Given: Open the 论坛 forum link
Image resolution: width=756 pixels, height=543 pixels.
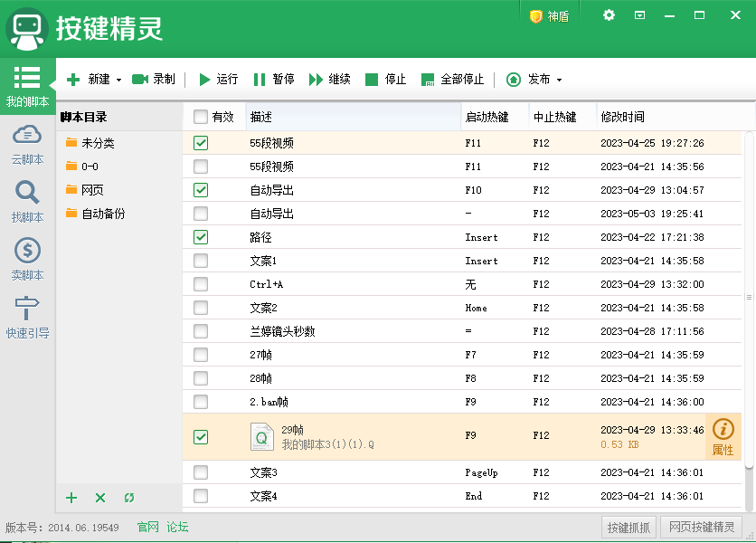Looking at the screenshot, I should [177, 527].
